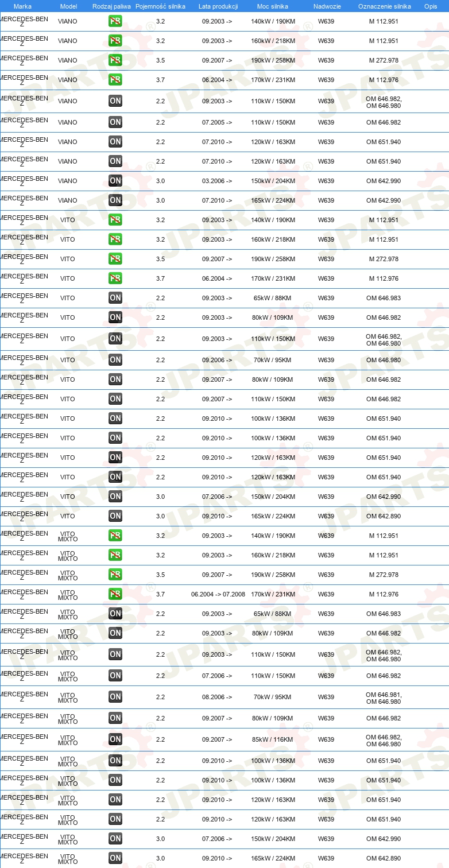Select engine code OM 642.890 in the plain VITO row
Image resolution: width=449 pixels, height=868 pixels.
384,516
